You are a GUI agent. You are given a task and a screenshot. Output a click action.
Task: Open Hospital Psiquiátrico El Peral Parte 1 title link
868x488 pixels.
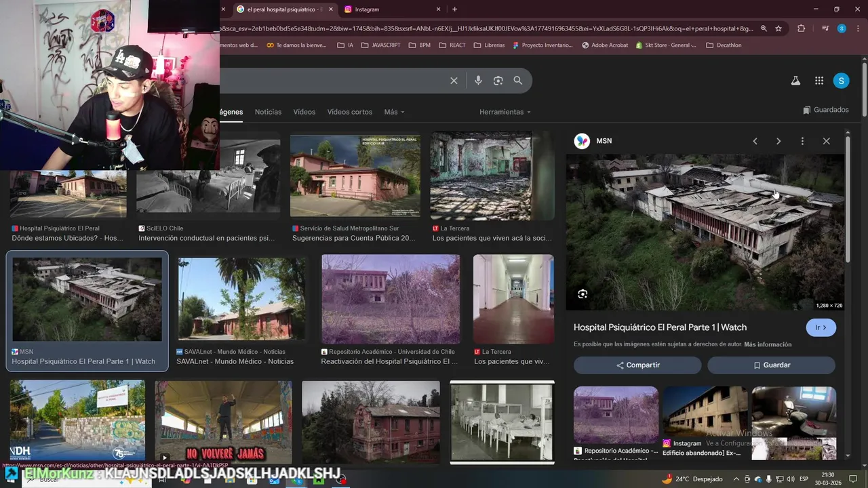pyautogui.click(x=660, y=327)
